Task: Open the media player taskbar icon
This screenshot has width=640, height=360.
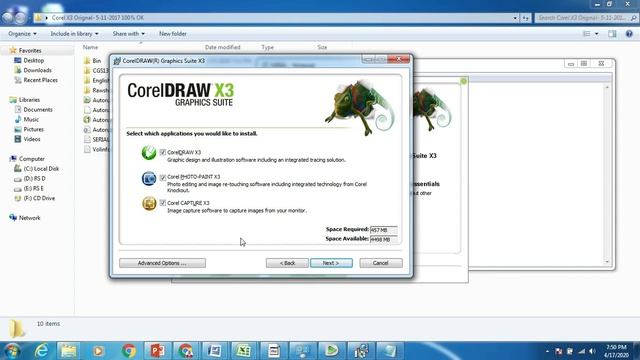Action: 98,351
